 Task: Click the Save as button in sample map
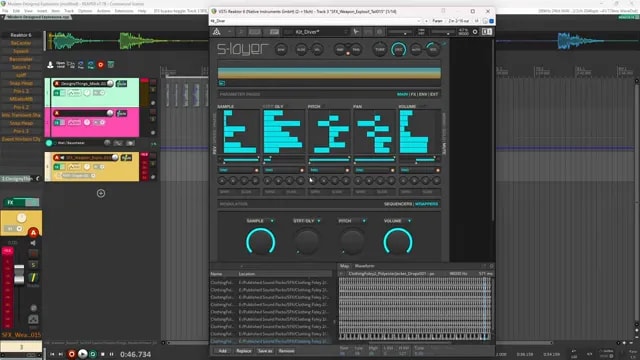click(x=265, y=351)
